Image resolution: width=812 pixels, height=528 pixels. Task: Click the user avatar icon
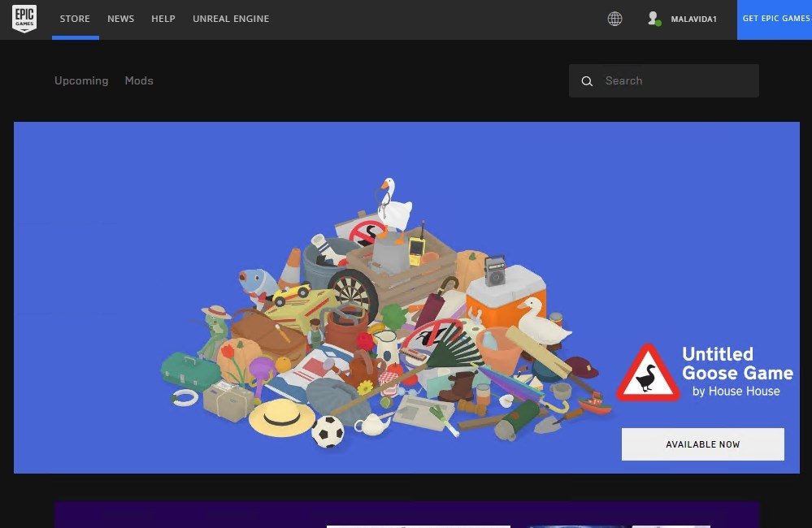(x=654, y=19)
